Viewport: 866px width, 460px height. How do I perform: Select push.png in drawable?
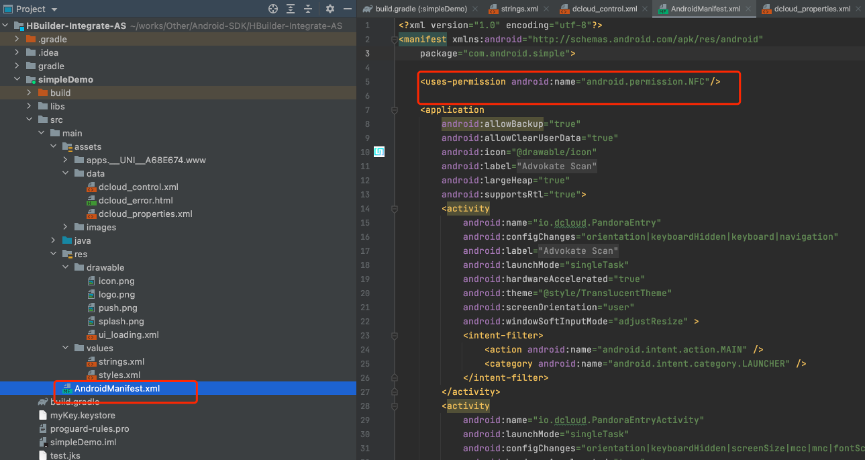(x=118, y=308)
